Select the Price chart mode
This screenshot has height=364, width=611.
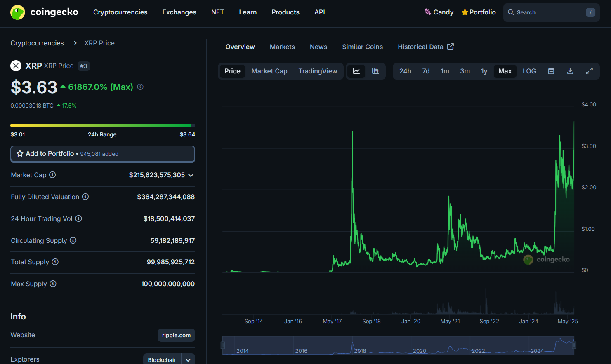tap(232, 71)
